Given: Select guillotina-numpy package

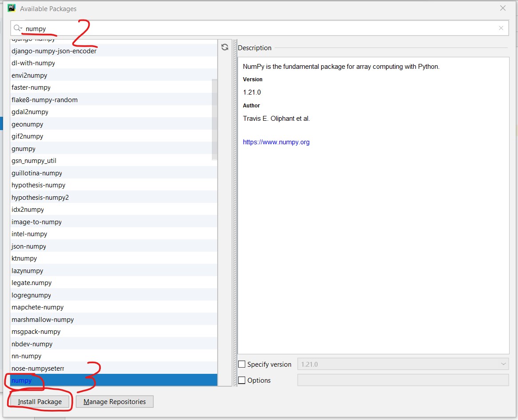Looking at the screenshot, I should point(114,173).
